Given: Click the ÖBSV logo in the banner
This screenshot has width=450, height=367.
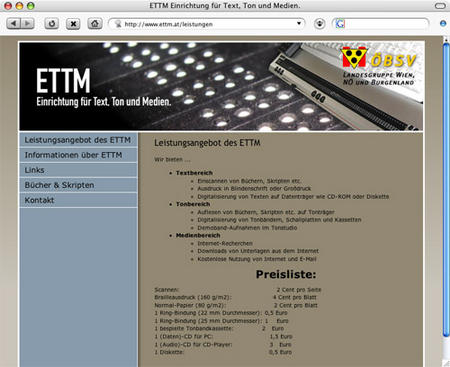Looking at the screenshot, I should point(379,66).
